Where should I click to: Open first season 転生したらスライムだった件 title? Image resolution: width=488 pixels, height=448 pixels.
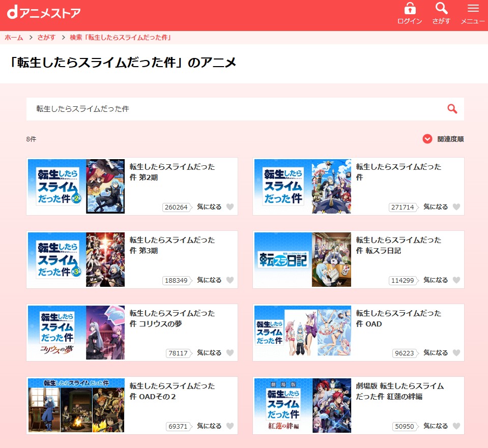(x=398, y=172)
